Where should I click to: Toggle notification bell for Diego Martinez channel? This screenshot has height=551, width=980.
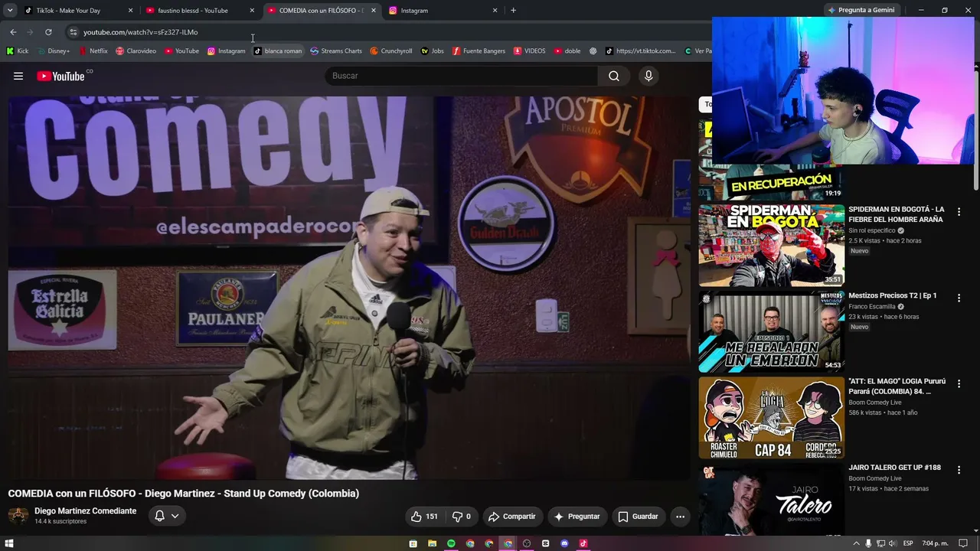pyautogui.click(x=159, y=516)
